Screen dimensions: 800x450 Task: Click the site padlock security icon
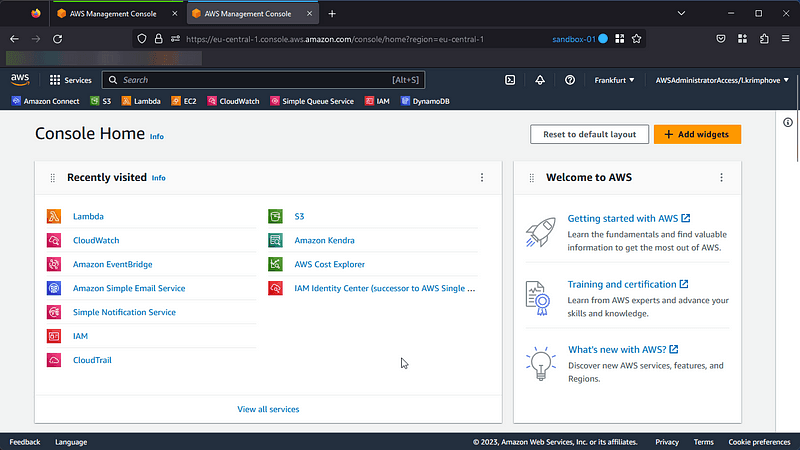pyautogui.click(x=159, y=39)
